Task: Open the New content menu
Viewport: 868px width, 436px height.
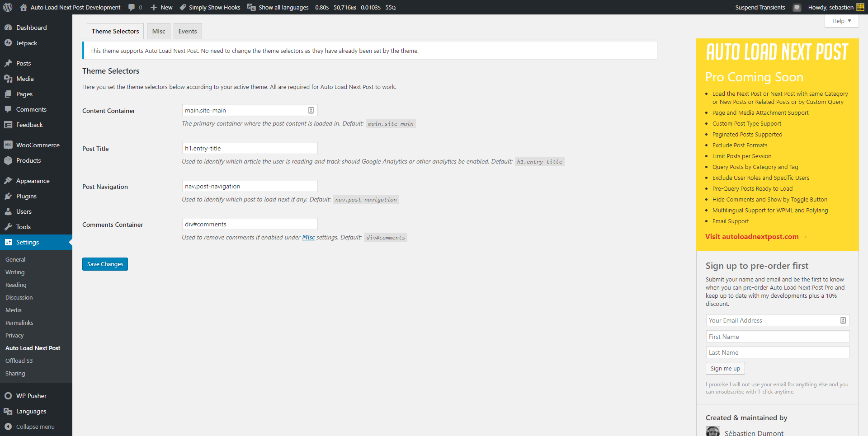Action: 161,7
